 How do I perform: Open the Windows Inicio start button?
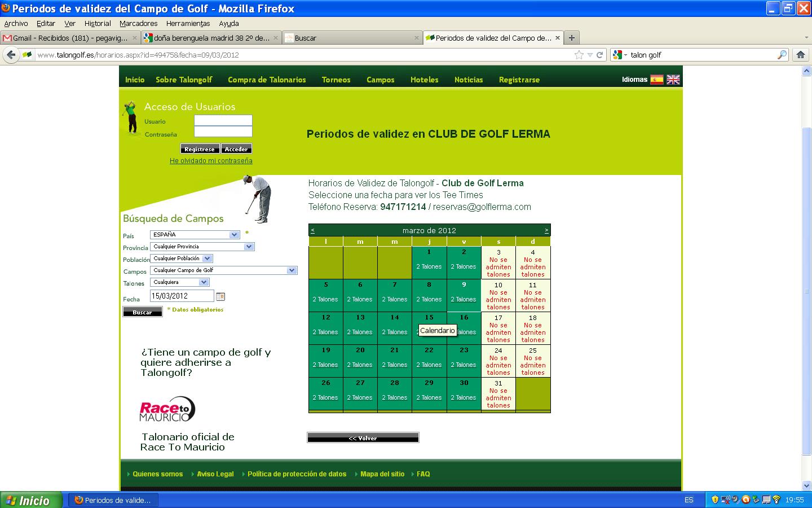tap(31, 500)
